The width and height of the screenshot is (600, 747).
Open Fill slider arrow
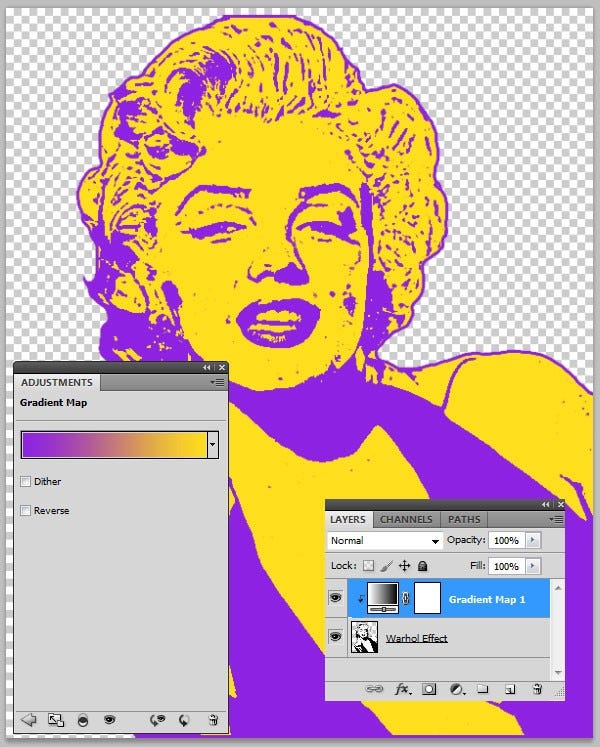point(532,565)
